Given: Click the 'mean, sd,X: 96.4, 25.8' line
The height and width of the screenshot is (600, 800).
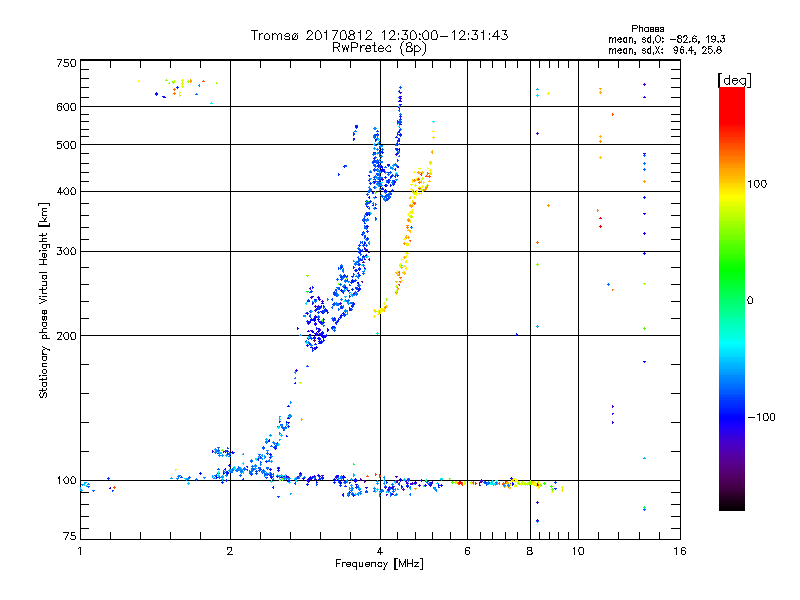Looking at the screenshot, I should (x=665, y=50).
